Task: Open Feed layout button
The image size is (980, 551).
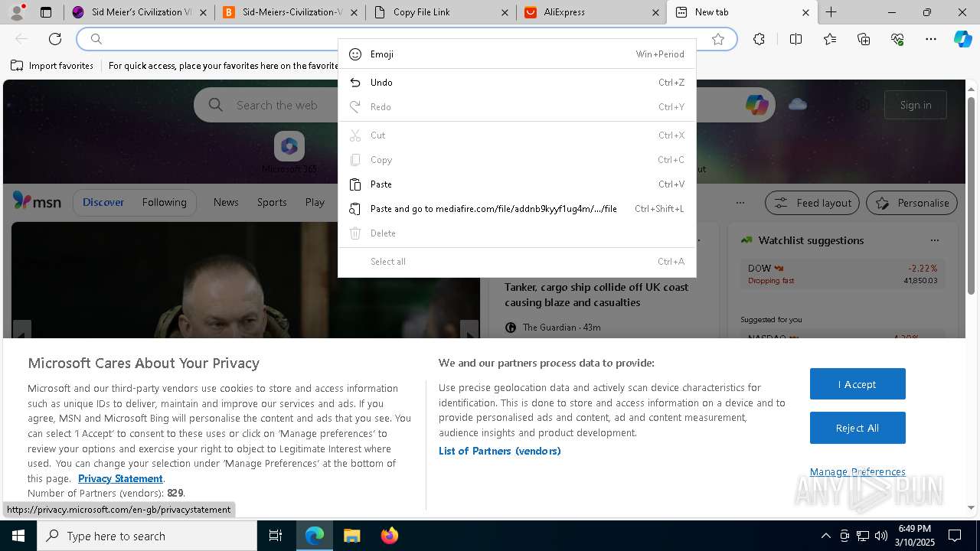Action: point(812,203)
